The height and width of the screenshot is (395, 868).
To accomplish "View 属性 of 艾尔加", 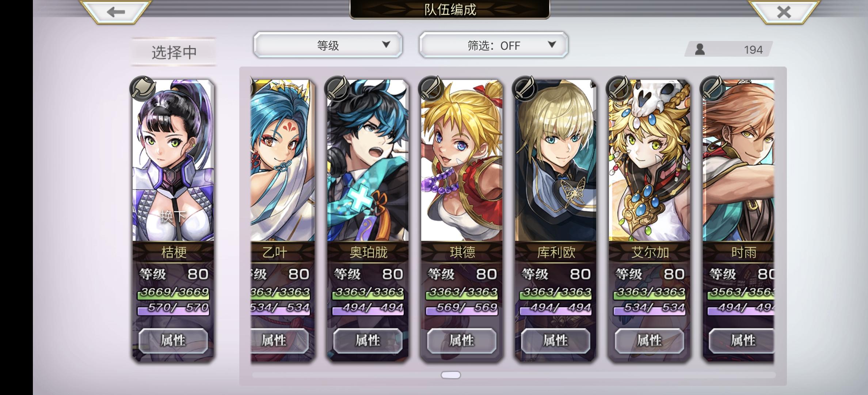I will click(x=650, y=341).
